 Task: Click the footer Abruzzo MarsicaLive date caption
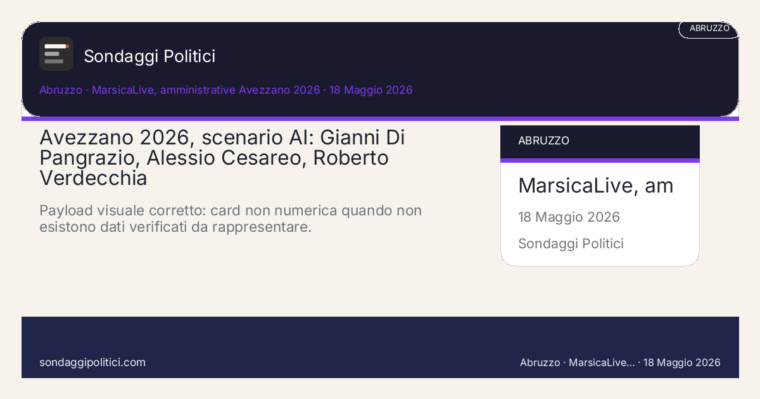pos(620,363)
